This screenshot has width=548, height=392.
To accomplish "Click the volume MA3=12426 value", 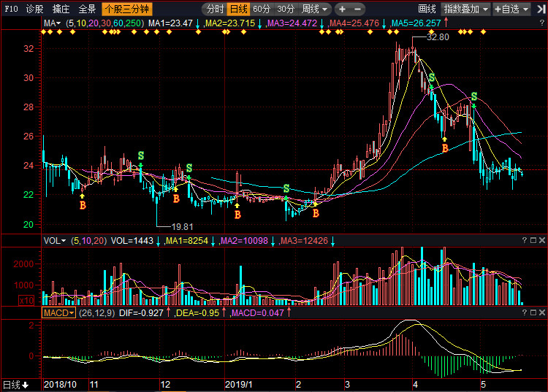I will [x=304, y=240].
